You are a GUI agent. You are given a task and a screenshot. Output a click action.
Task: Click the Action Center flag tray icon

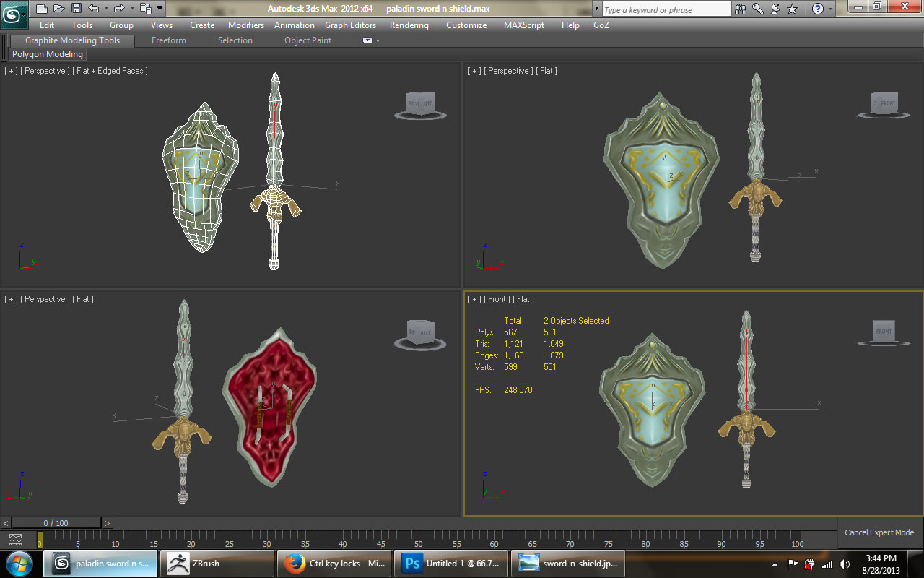pyautogui.click(x=792, y=564)
